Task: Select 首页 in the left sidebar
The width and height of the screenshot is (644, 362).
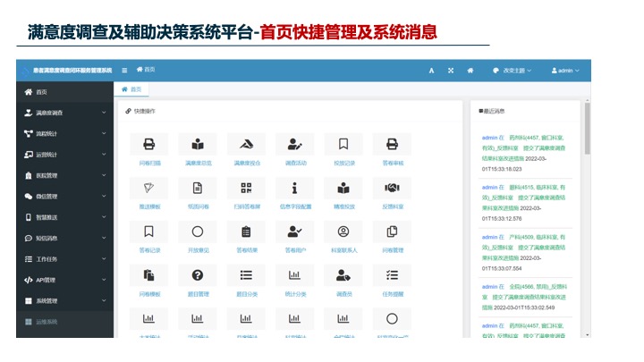Action: 65,92
